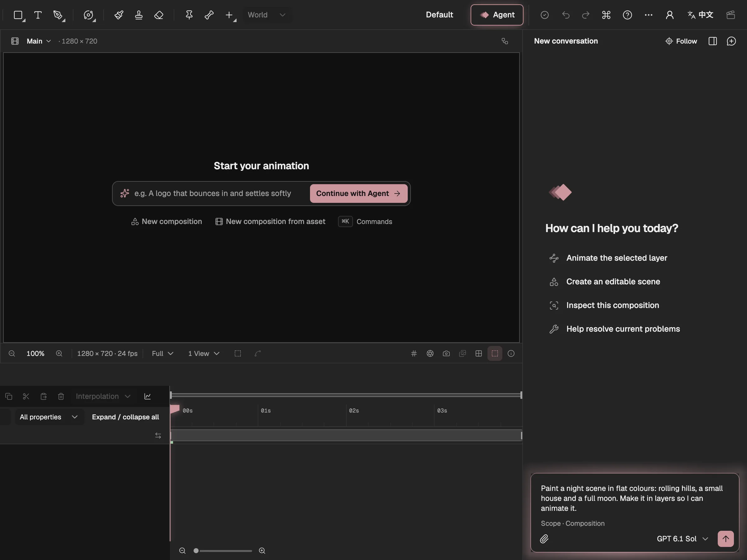Select the Eraser tool
The height and width of the screenshot is (560, 747).
(159, 15)
